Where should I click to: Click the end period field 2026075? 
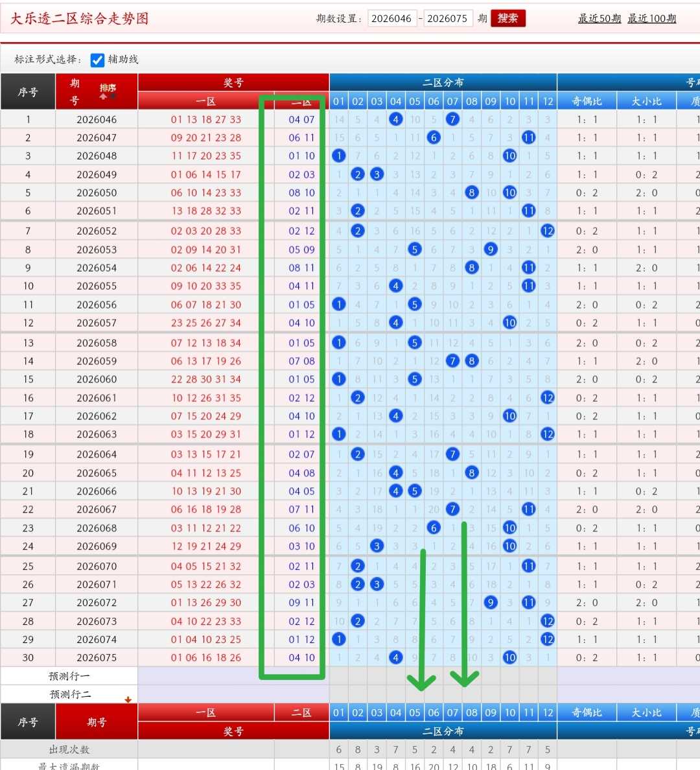(x=447, y=19)
